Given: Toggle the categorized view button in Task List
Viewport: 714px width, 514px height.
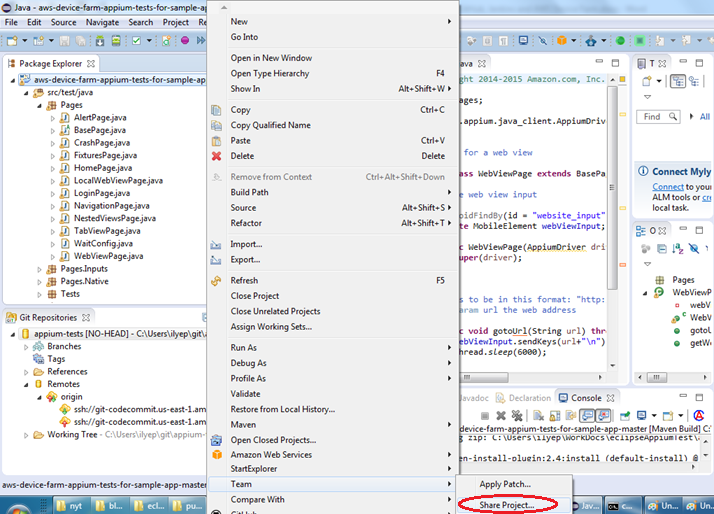Looking at the screenshot, I should (x=678, y=81).
